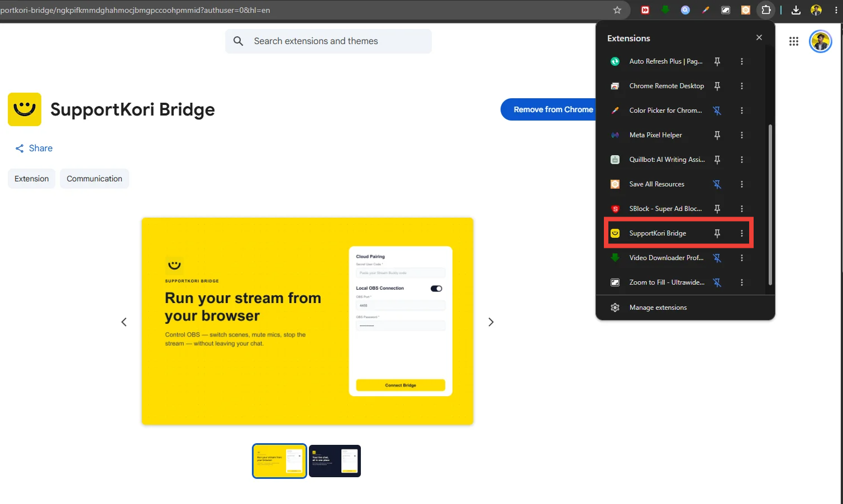Image resolution: width=843 pixels, height=504 pixels.
Task: Click the Share icon under the title
Action: 20,148
